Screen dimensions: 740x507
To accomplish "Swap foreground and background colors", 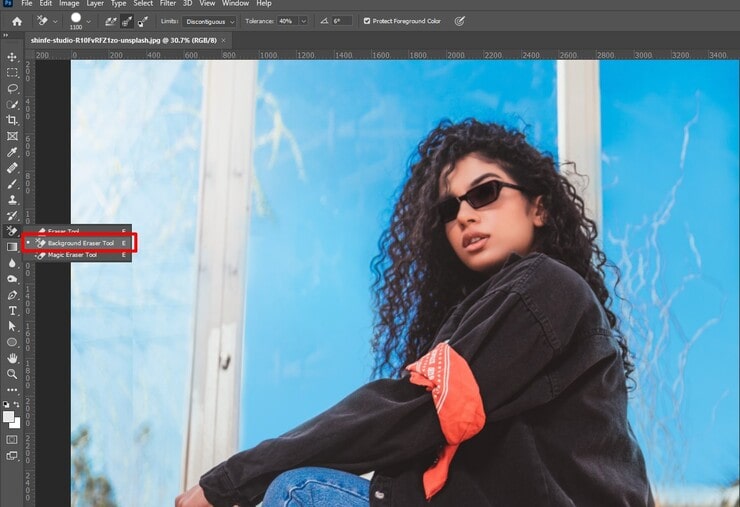I will tap(17, 405).
